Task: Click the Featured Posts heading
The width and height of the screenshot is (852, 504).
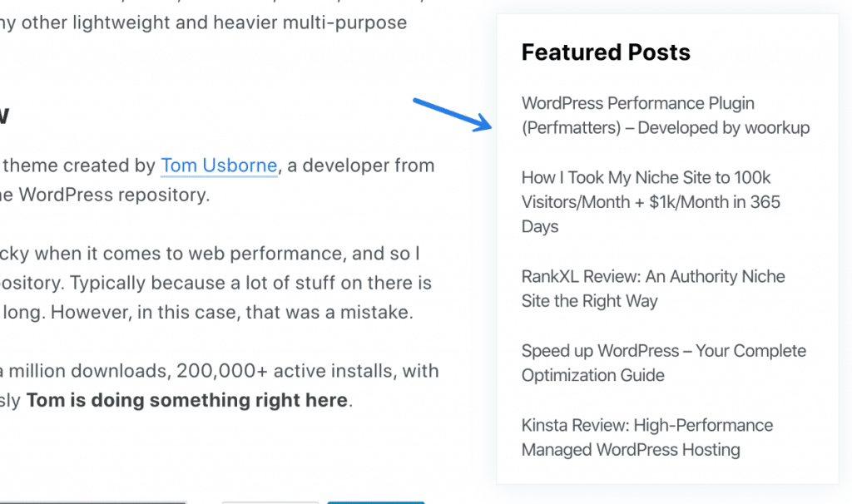Action: click(x=606, y=52)
